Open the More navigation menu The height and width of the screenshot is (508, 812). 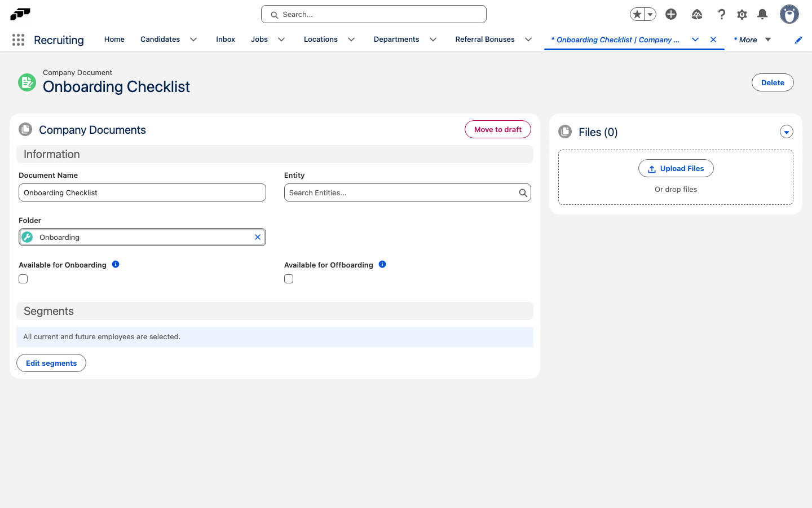[x=752, y=40]
